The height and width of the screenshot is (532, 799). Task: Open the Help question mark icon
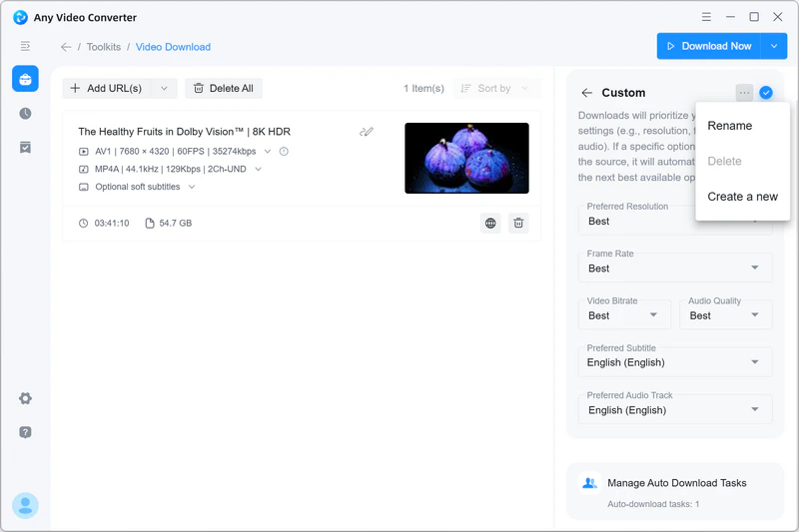coord(26,432)
